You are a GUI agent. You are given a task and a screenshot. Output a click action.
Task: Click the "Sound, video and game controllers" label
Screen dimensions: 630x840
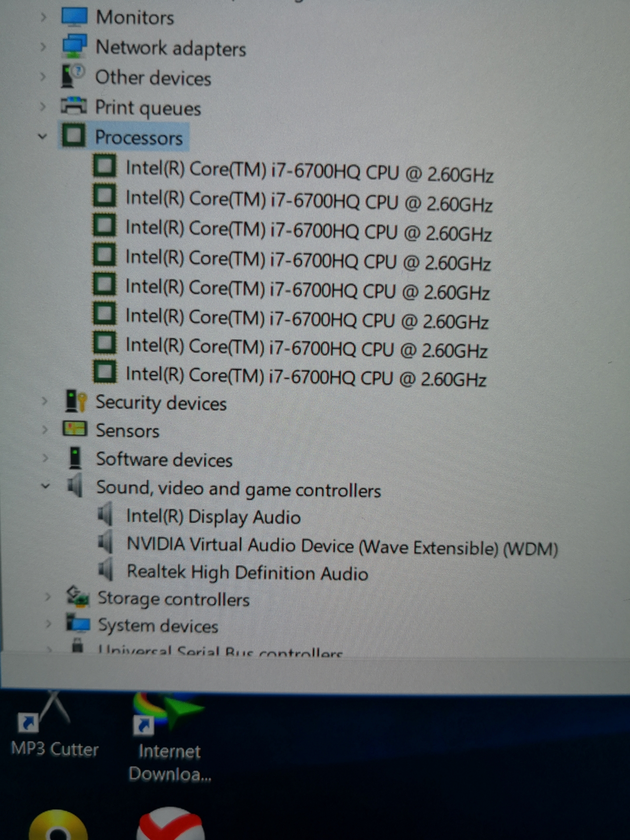pos(238,489)
